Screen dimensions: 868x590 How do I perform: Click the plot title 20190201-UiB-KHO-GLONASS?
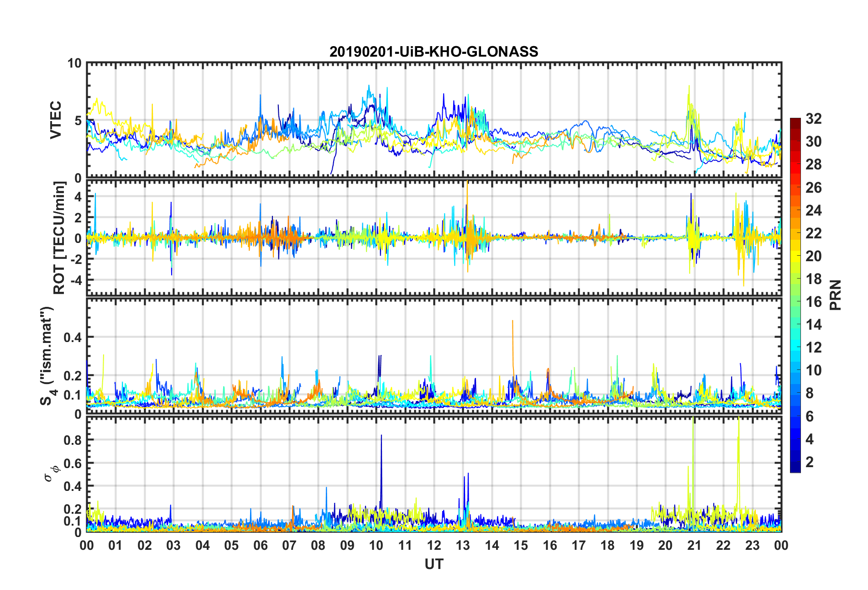pos(434,52)
